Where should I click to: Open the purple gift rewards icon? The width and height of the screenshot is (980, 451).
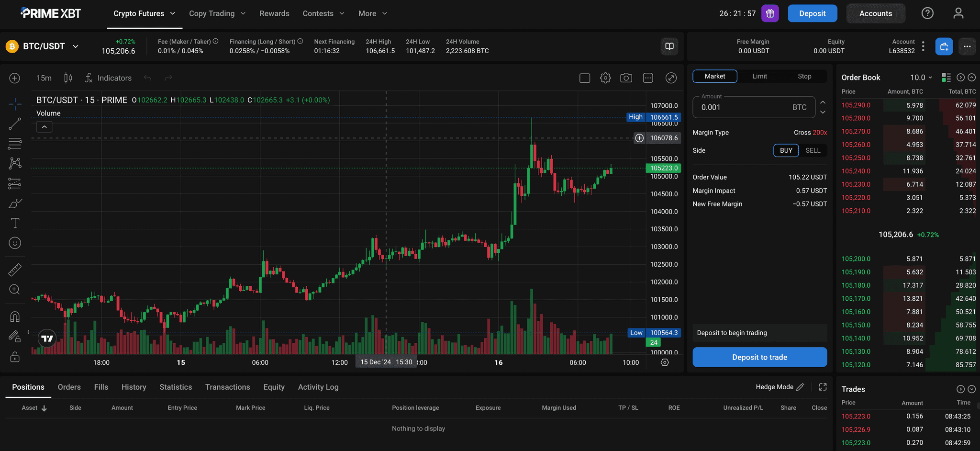tap(770, 13)
